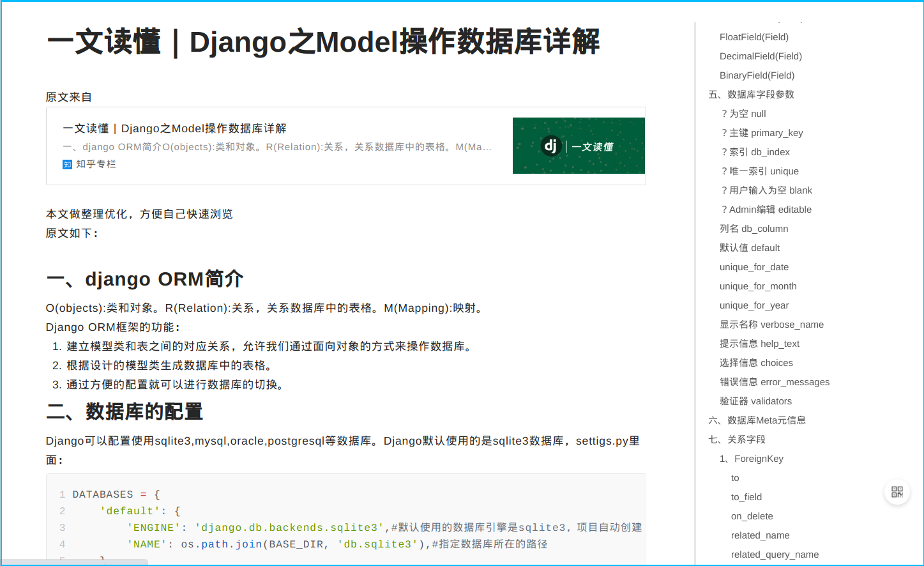Click list item 根据设计的模型类生成数据库中的表格
Screen dimensions: 924x566
pos(170,365)
